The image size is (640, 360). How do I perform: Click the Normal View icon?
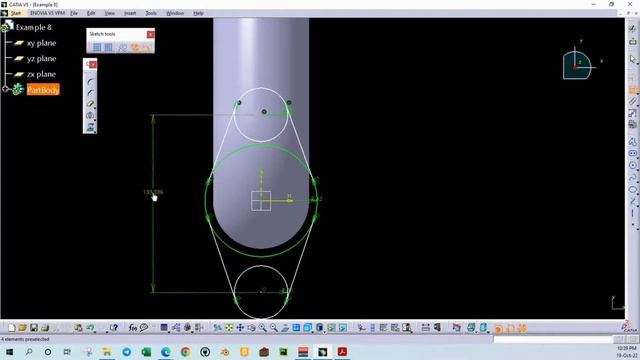click(x=285, y=328)
